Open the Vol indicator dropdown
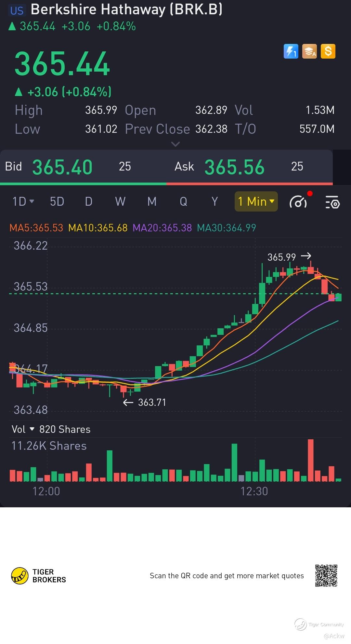The width and height of the screenshot is (351, 644). tap(23, 429)
